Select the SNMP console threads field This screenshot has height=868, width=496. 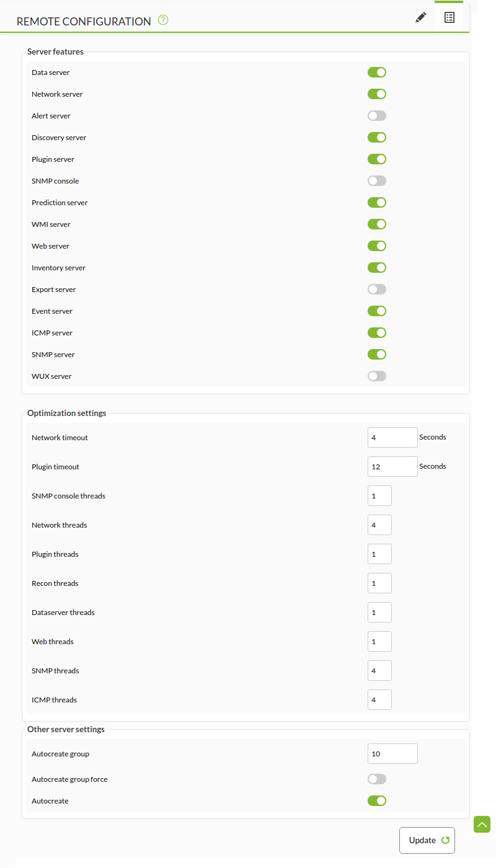[379, 496]
